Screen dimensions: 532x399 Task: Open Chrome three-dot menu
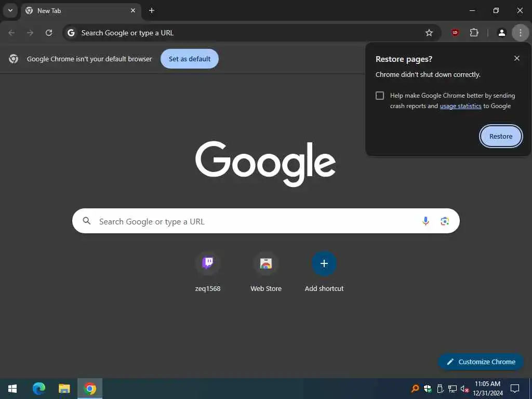(521, 33)
